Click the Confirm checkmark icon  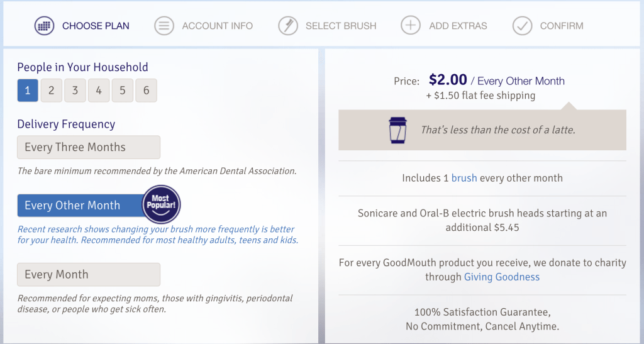522,25
